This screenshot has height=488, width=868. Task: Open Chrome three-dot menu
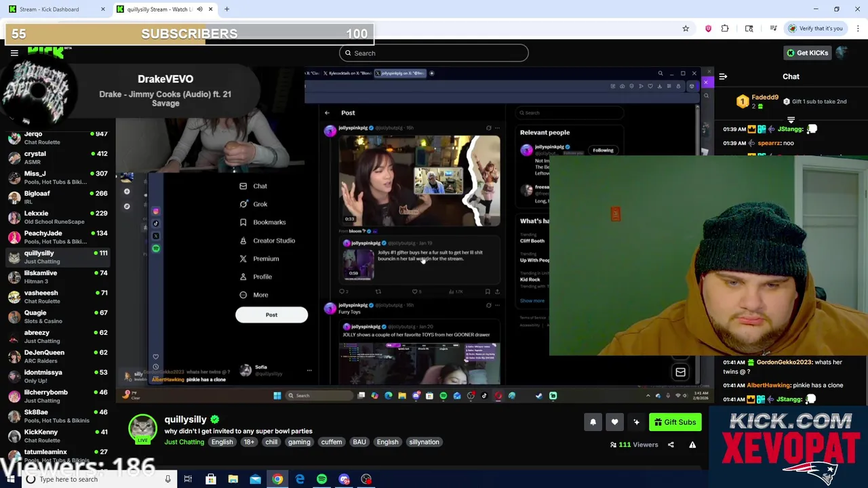pyautogui.click(x=858, y=28)
